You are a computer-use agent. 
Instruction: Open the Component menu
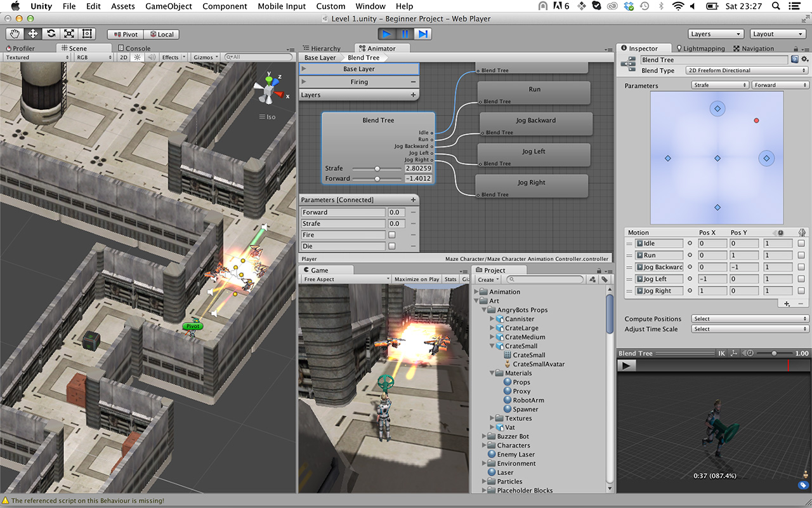tap(225, 6)
